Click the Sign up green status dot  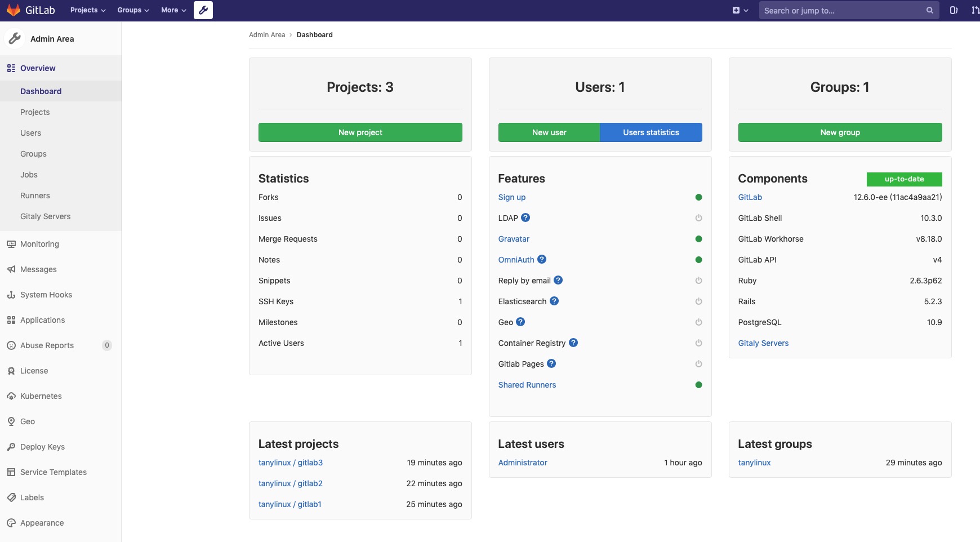click(x=698, y=197)
